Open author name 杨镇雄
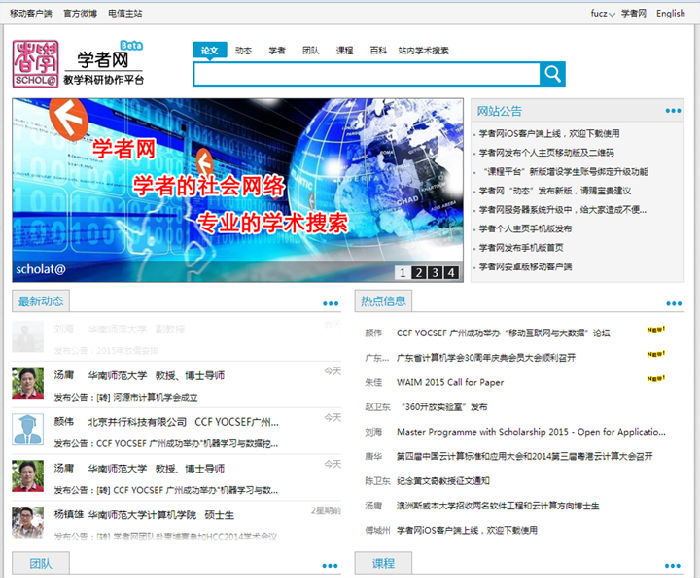 [x=69, y=515]
